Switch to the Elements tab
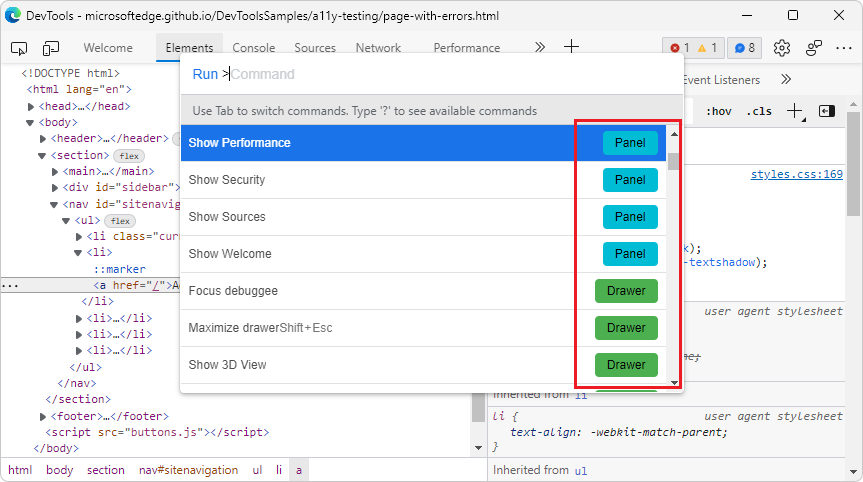The image size is (863, 482). (189, 48)
